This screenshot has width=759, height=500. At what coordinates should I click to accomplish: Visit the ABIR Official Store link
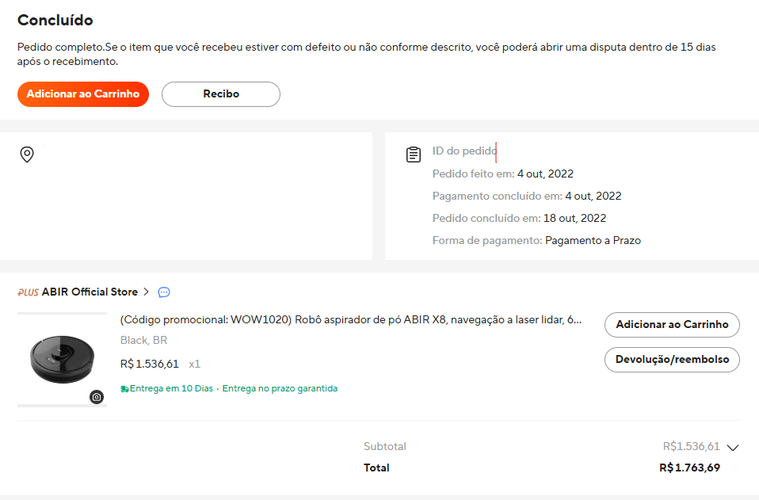(90, 292)
